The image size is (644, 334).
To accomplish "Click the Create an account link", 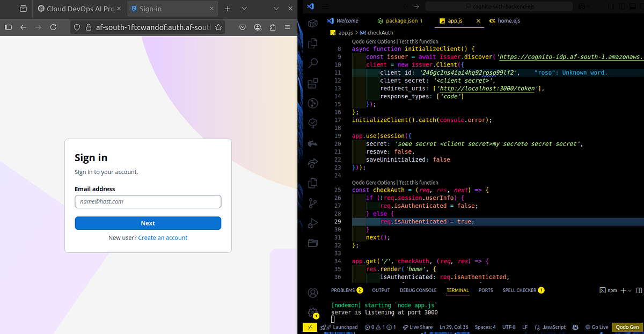I will [163, 238].
